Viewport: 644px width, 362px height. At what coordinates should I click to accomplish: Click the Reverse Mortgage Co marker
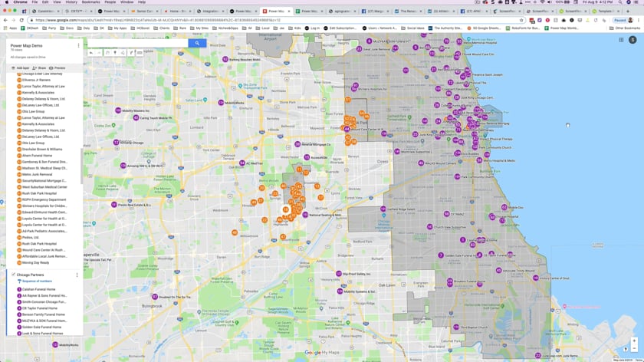(297, 144)
